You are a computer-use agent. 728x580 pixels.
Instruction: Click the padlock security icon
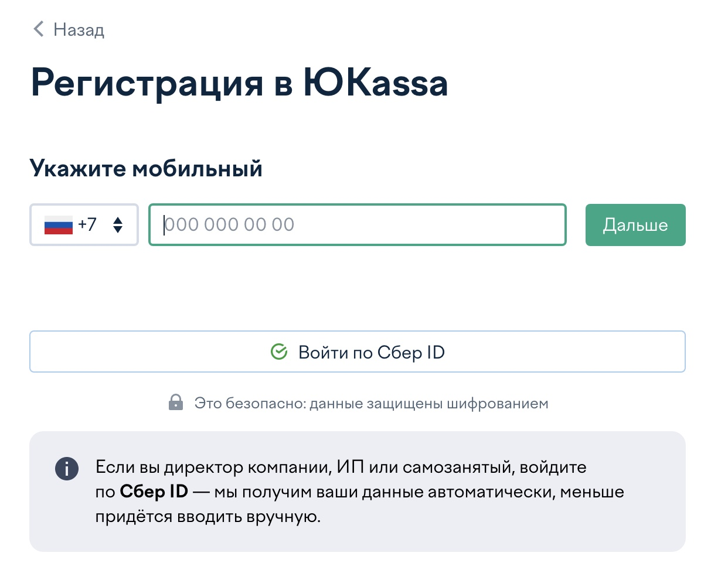click(x=176, y=402)
